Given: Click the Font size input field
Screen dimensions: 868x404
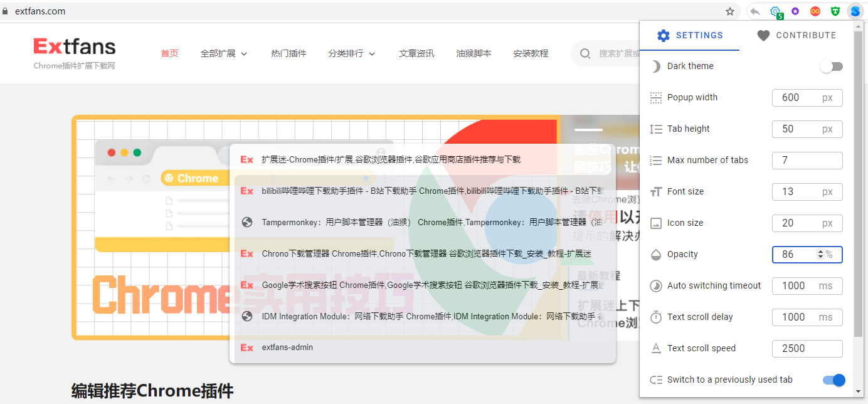Looking at the screenshot, I should tap(807, 192).
